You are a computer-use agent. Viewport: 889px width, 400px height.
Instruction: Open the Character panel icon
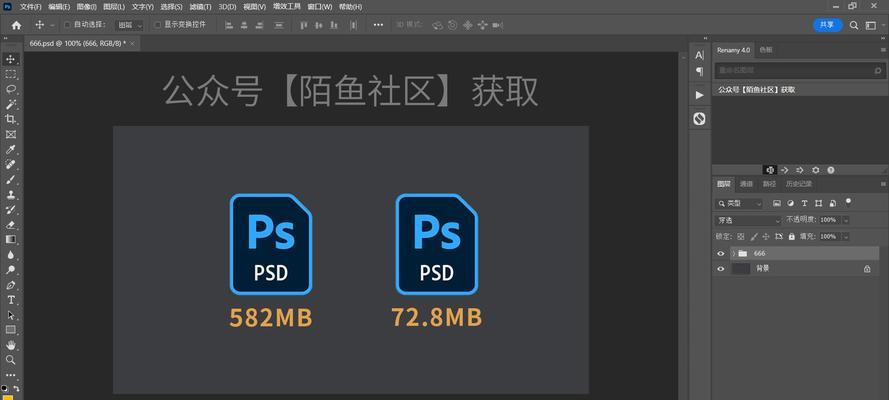coord(700,55)
